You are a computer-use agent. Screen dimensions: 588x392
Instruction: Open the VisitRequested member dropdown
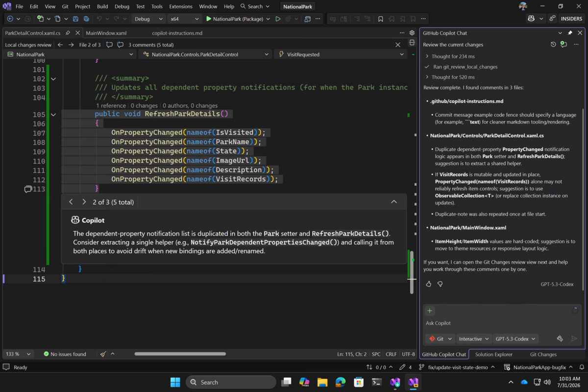click(x=341, y=54)
